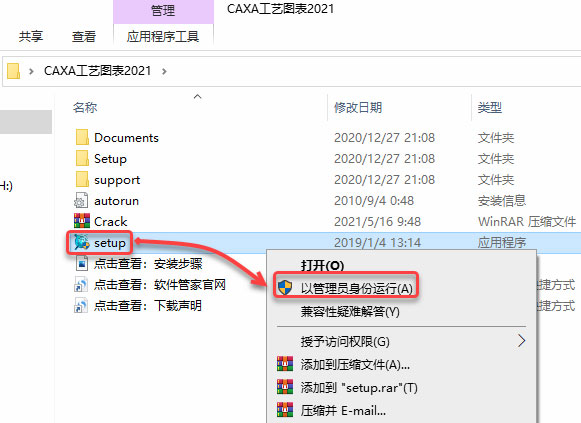Expand chevron after CAXA工艺图表2021 breadcrumb

point(164,71)
